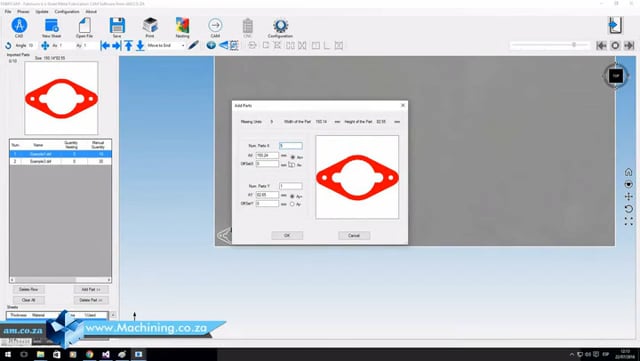Image resolution: width=640 pixels, height=361 pixels.
Task: Open the Phases menu
Action: pos(23,11)
